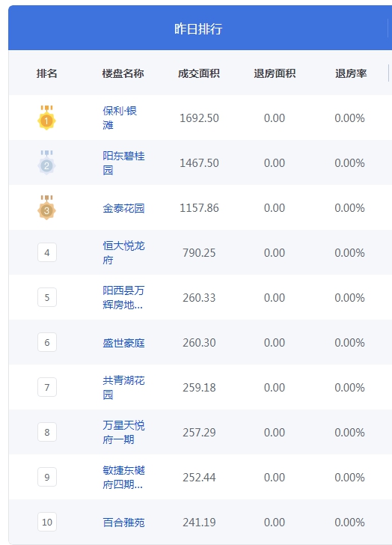Screen dimensions: 392x545
Task: Open the 共青湖花园 property link
Action: point(123,387)
